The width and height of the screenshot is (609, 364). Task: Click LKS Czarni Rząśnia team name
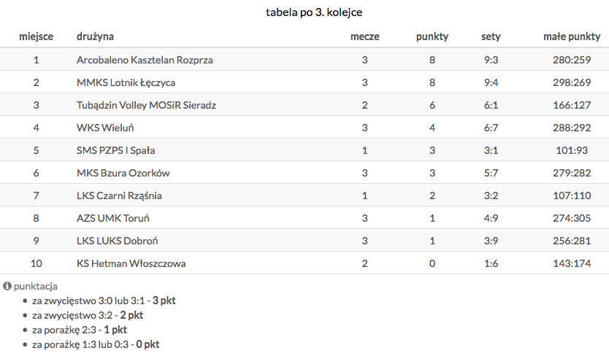tap(119, 195)
